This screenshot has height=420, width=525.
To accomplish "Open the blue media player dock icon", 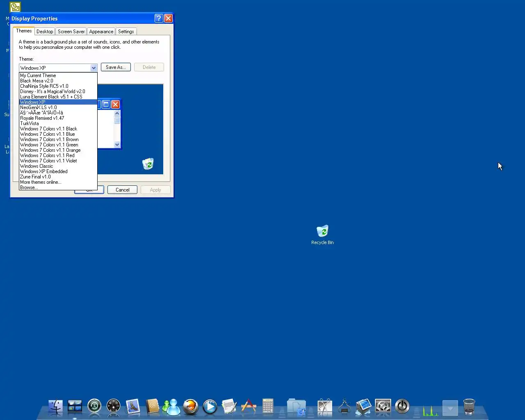I will tap(210, 406).
